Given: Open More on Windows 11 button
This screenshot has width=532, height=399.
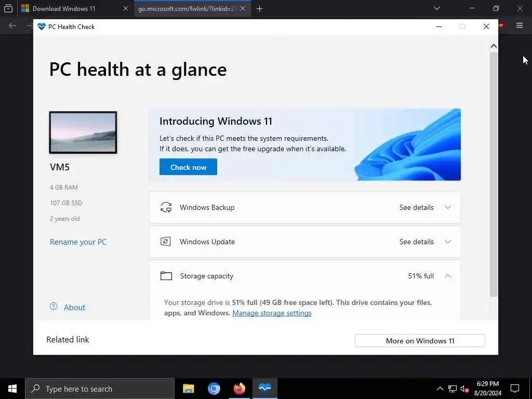Looking at the screenshot, I should click(x=420, y=341).
